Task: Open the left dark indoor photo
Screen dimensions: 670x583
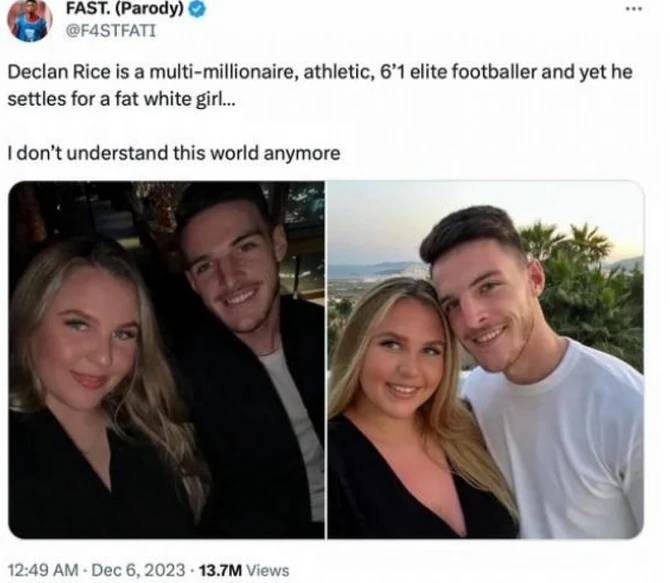Action: pyautogui.click(x=166, y=360)
